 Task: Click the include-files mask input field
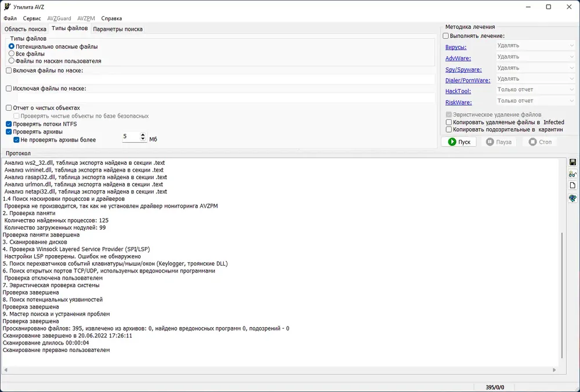coord(226,79)
